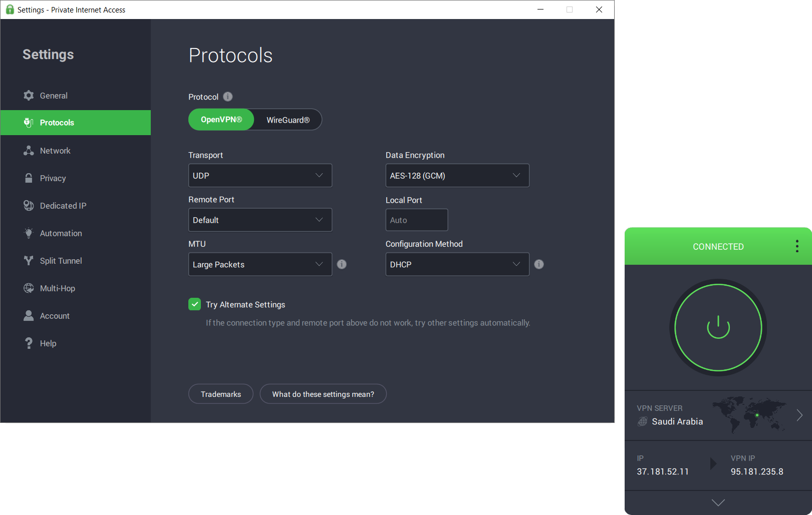Click the Trademarks button

220,394
